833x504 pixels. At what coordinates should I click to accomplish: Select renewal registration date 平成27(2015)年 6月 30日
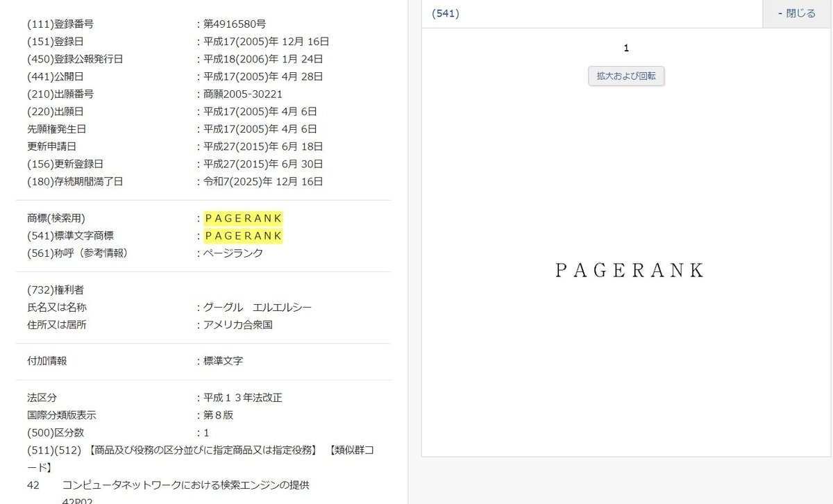click(263, 164)
